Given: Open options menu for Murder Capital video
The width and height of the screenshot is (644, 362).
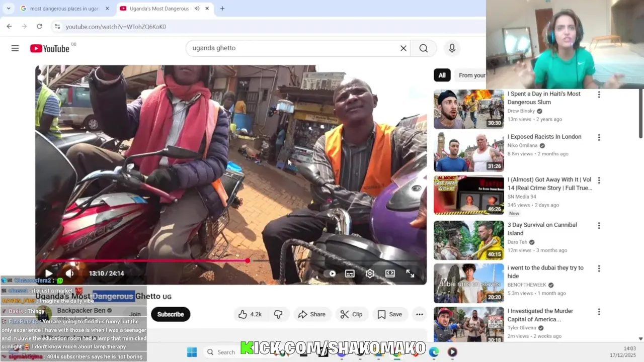Looking at the screenshot, I should tap(599, 312).
